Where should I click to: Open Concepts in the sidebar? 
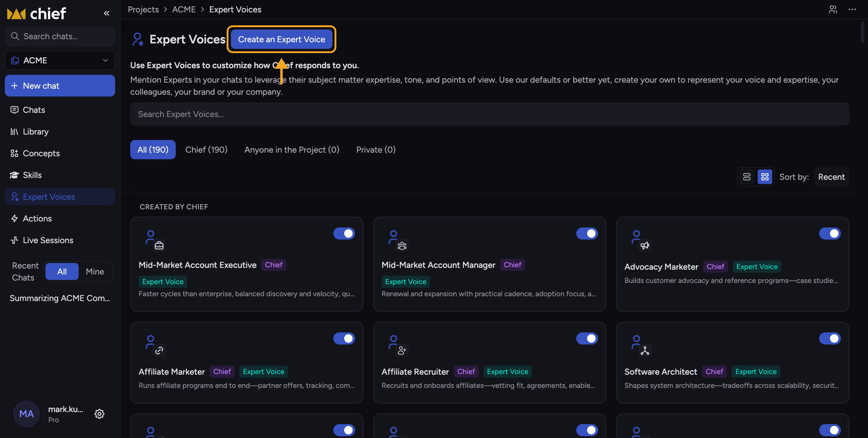point(60,154)
